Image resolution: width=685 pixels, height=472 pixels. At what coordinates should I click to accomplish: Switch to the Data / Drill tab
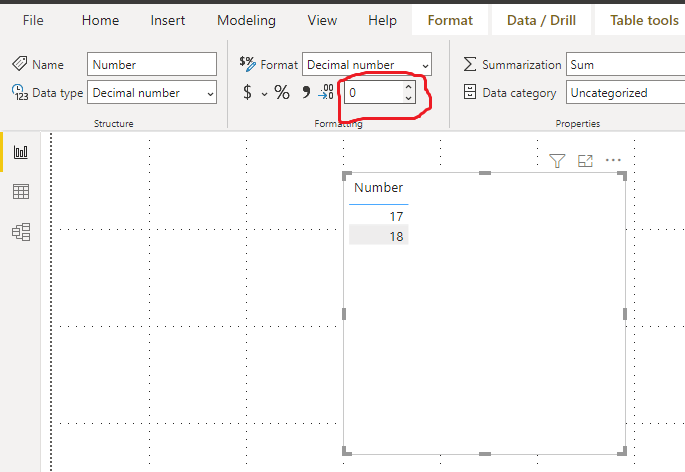click(x=541, y=20)
